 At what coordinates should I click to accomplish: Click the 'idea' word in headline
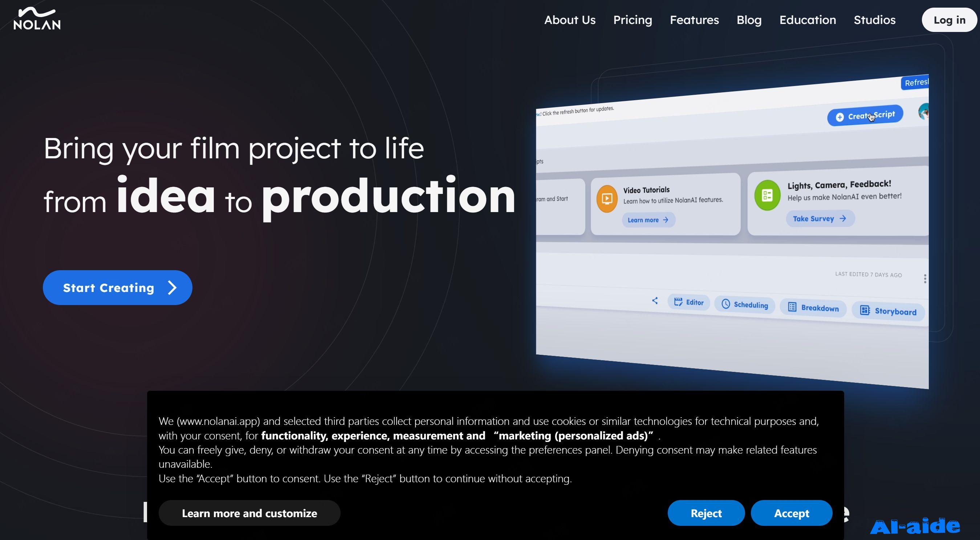point(166,195)
